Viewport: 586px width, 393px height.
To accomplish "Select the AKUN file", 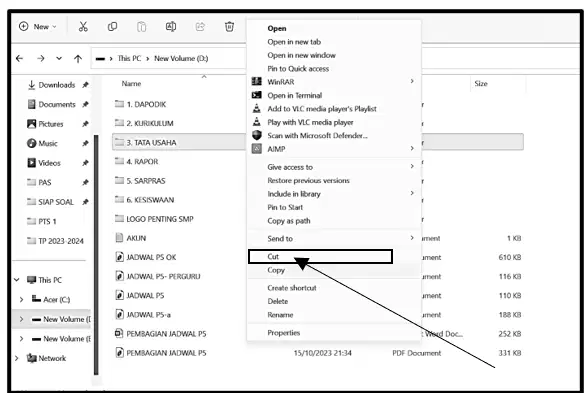I will [130, 238].
